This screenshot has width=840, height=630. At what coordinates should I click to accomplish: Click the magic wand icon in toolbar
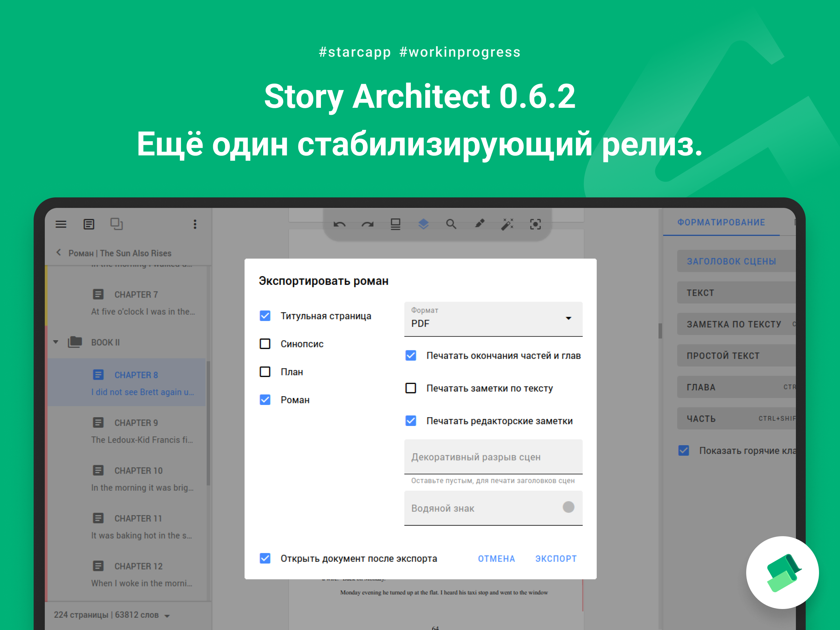pyautogui.click(x=507, y=224)
